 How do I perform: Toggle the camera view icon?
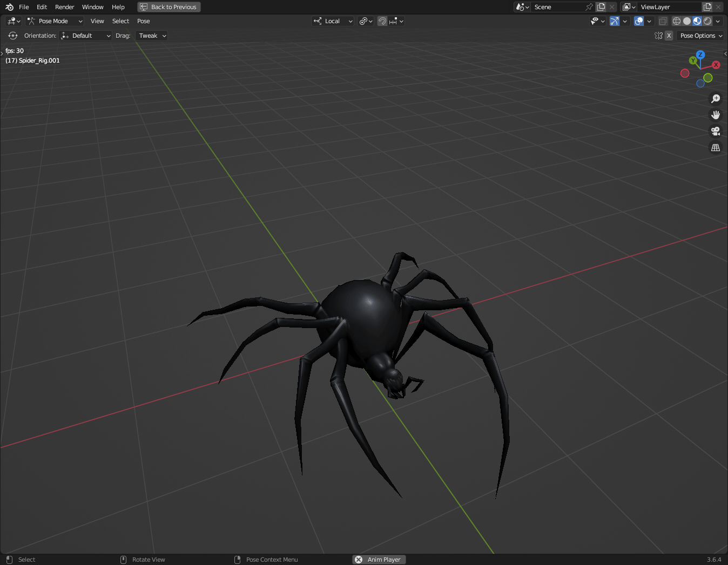coord(716,131)
